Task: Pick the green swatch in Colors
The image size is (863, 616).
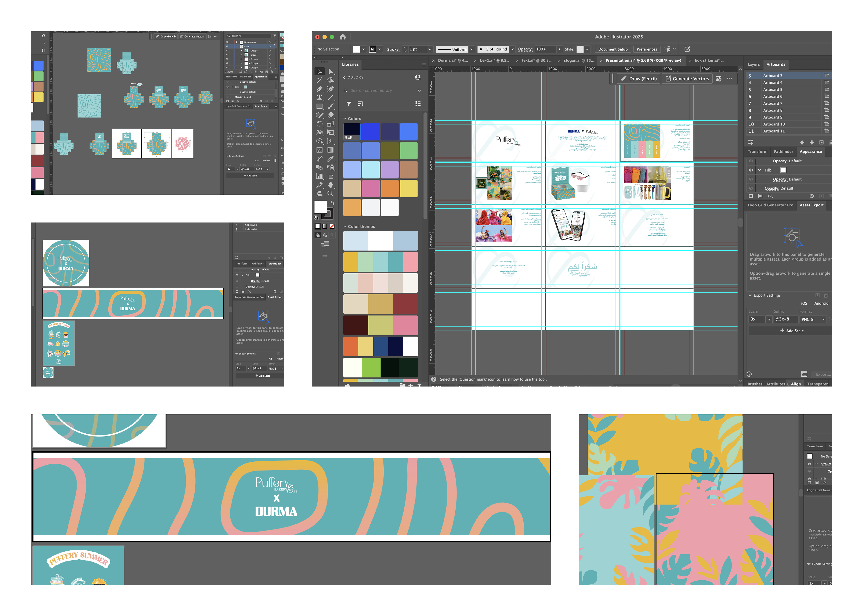Action: [x=408, y=151]
